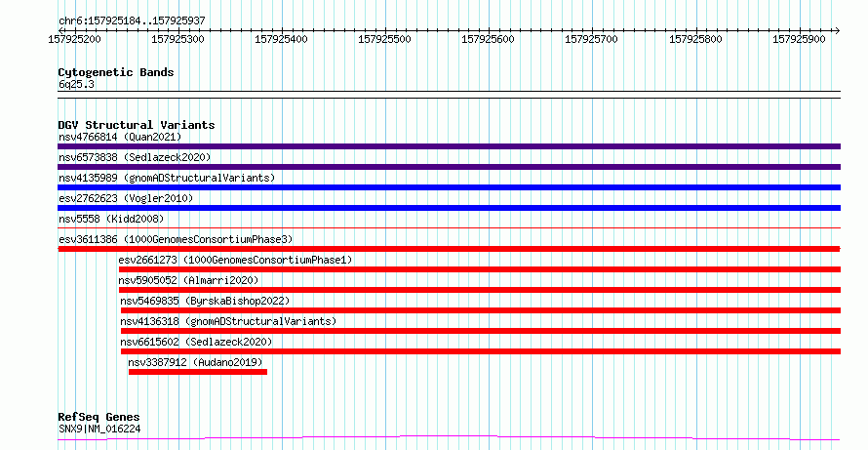
Task: Click ruler position 157925400
Action: 281,39
